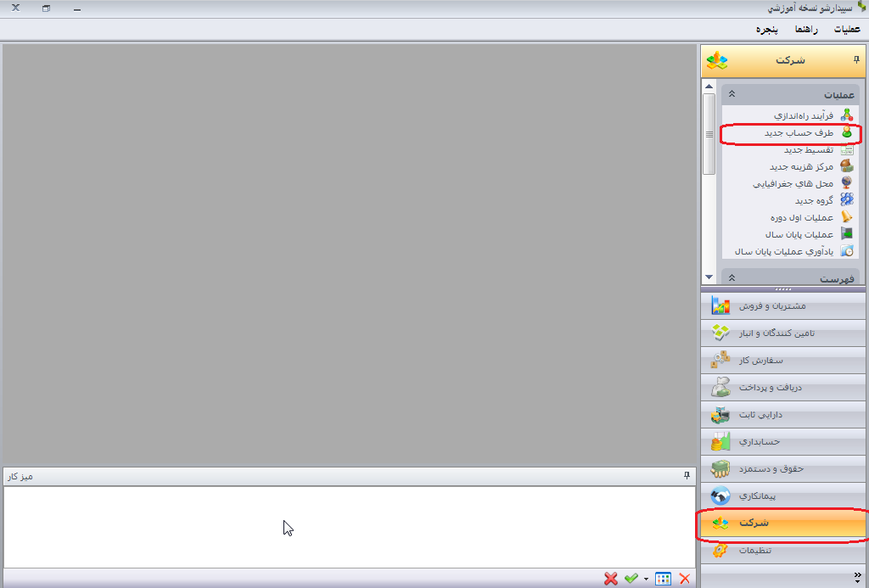Collapse the عملیات group in side panel
The image size is (869, 588).
pyautogui.click(x=732, y=94)
